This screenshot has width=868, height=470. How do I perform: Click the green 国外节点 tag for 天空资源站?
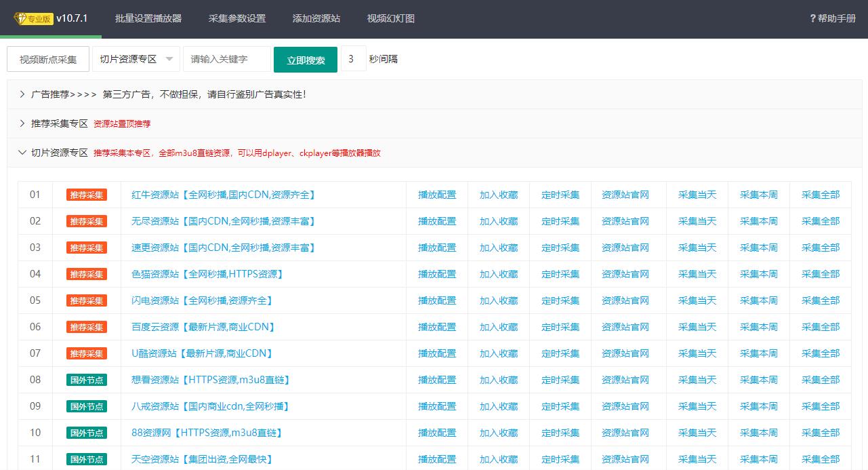[87, 459]
